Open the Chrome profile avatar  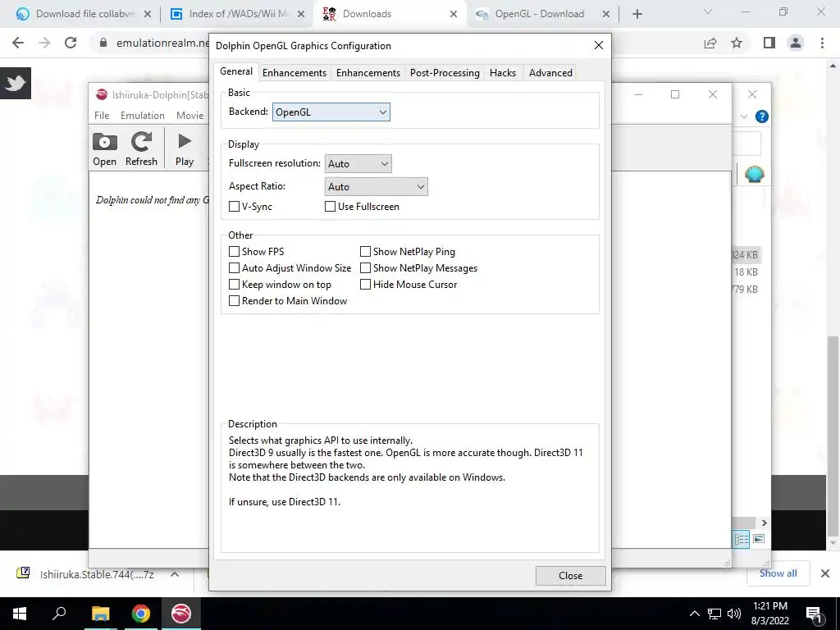796,43
